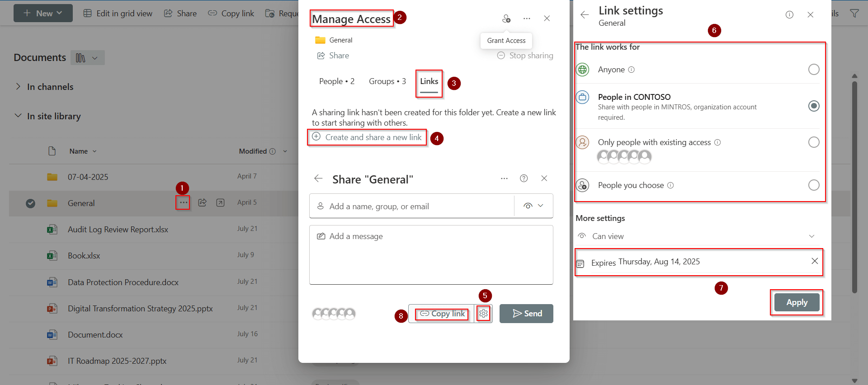Click Apply in Link settings
Screen dimensions: 868x385
(797, 302)
